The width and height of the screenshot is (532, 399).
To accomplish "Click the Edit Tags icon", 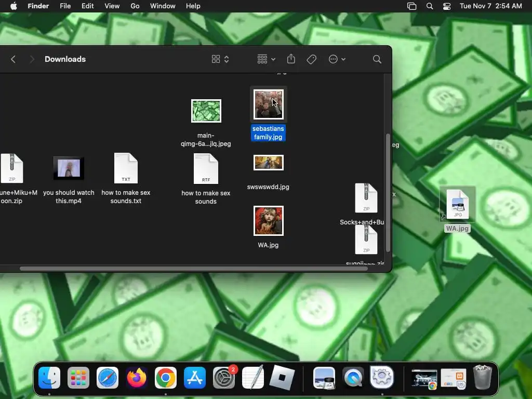I will (312, 59).
